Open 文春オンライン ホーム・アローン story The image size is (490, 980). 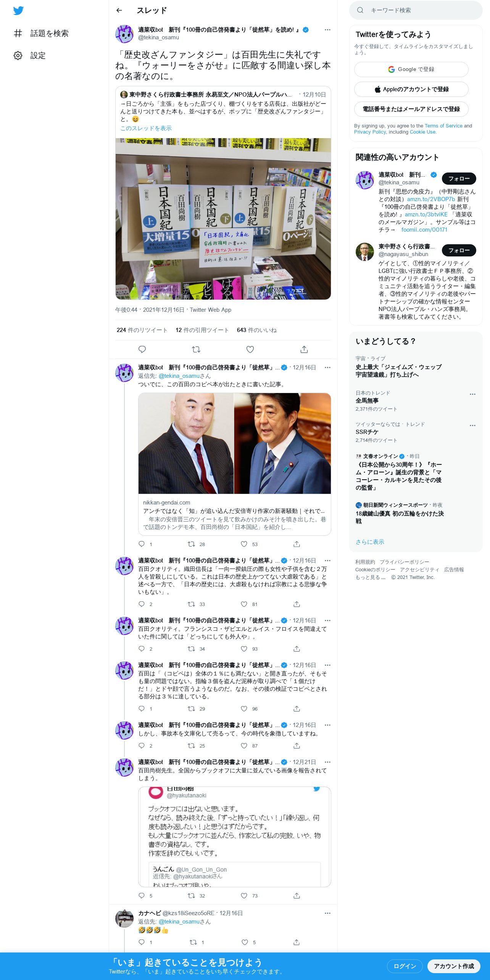coord(399,476)
